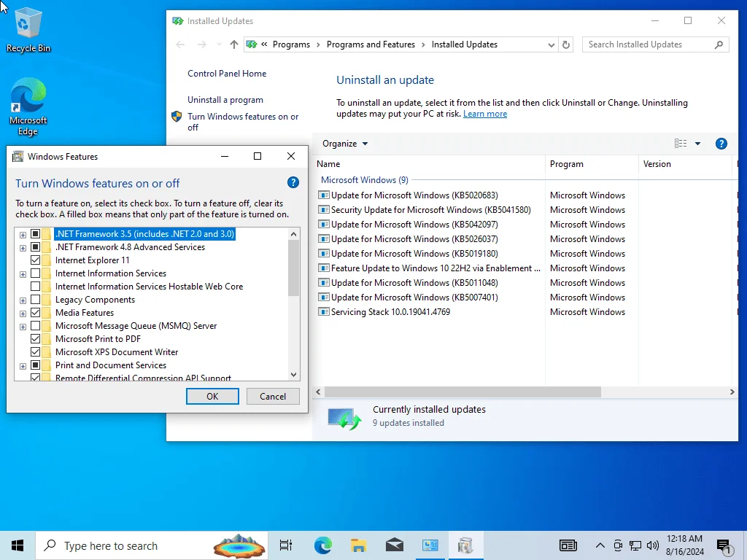Viewport: 747px width, 560px height.
Task: Enable the Legacy Components checkbox
Action: [35, 300]
